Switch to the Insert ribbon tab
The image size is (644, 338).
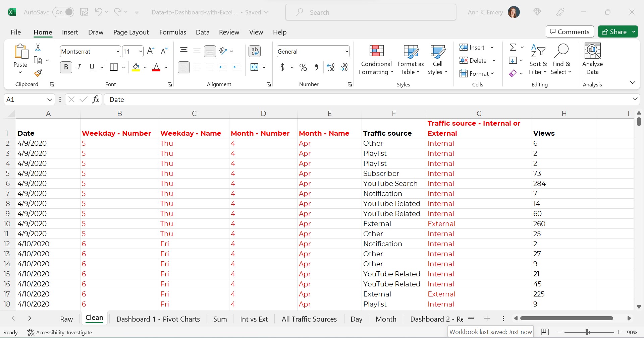tap(70, 32)
